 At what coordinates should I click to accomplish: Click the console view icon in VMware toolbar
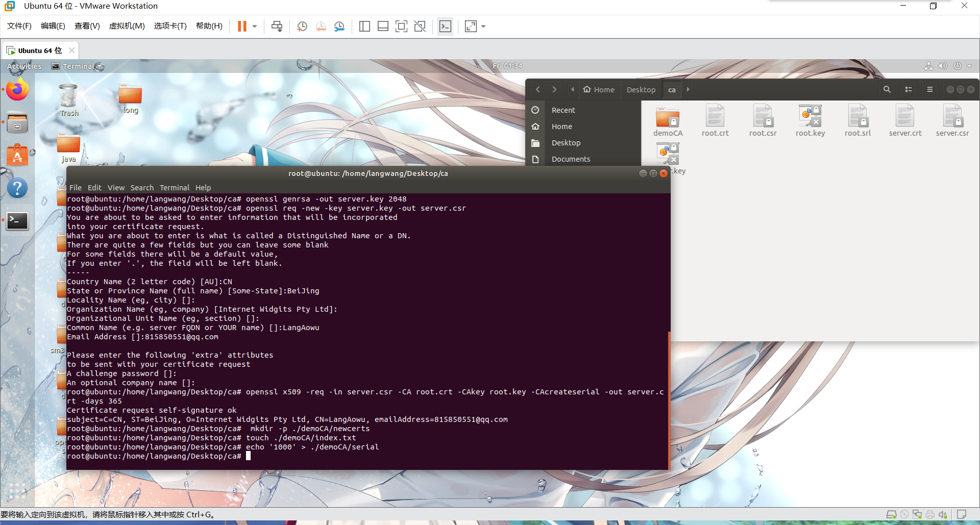(x=445, y=26)
